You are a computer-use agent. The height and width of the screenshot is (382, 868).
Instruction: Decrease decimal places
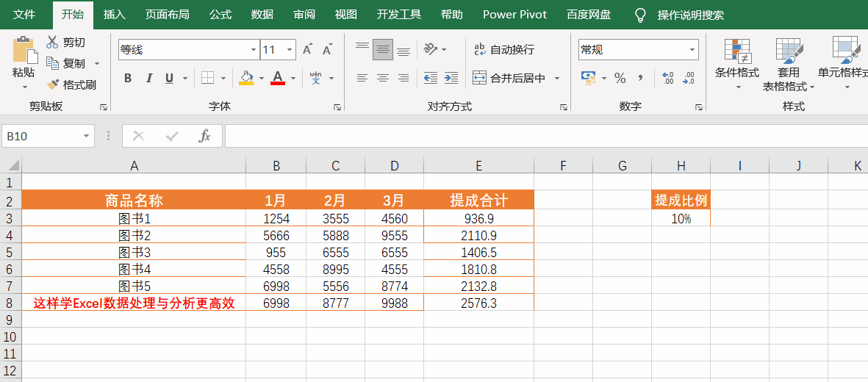click(x=689, y=78)
